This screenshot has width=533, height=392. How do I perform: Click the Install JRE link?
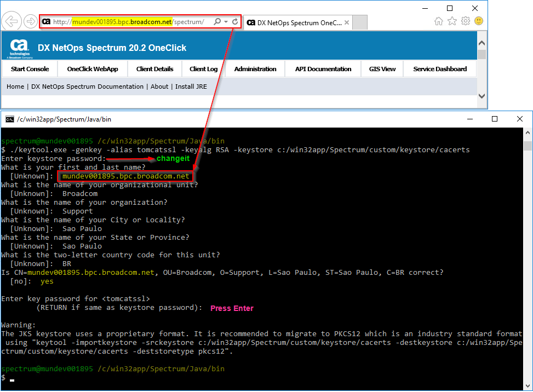click(x=191, y=87)
